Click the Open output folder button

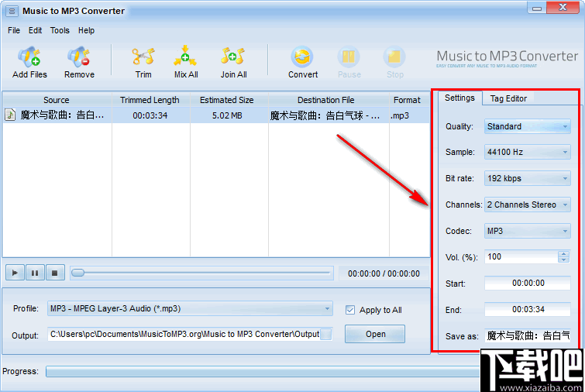[x=375, y=334]
